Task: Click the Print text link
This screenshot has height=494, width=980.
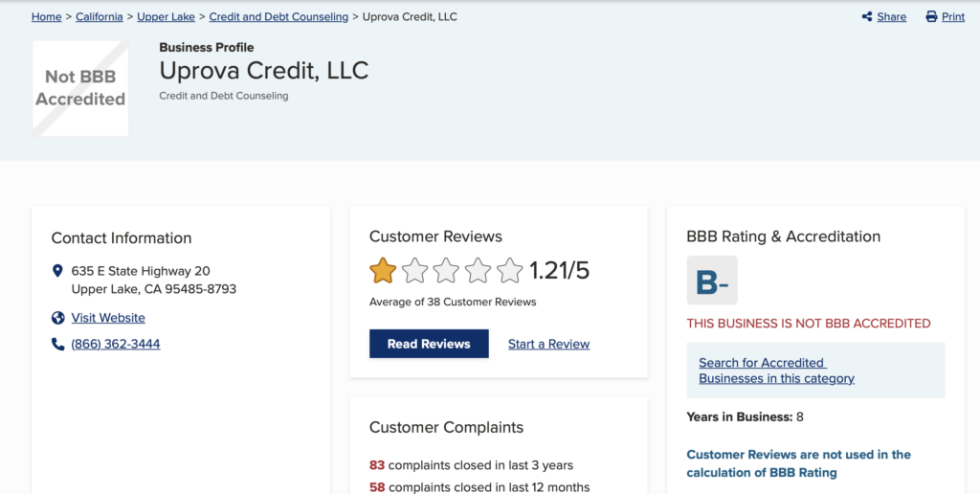Action: [953, 17]
